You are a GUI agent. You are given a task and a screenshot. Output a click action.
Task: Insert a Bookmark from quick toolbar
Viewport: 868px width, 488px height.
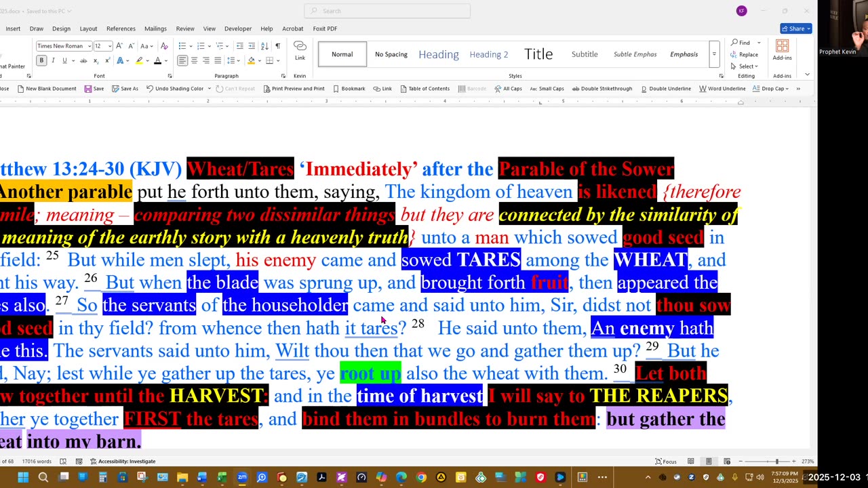[349, 89]
